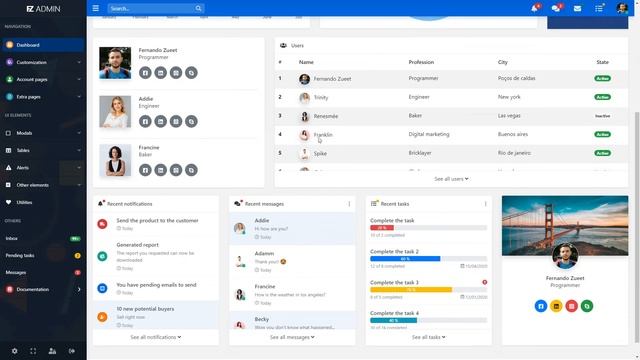
Task: Open the Documentation sidebar entry
Action: click(x=43, y=289)
